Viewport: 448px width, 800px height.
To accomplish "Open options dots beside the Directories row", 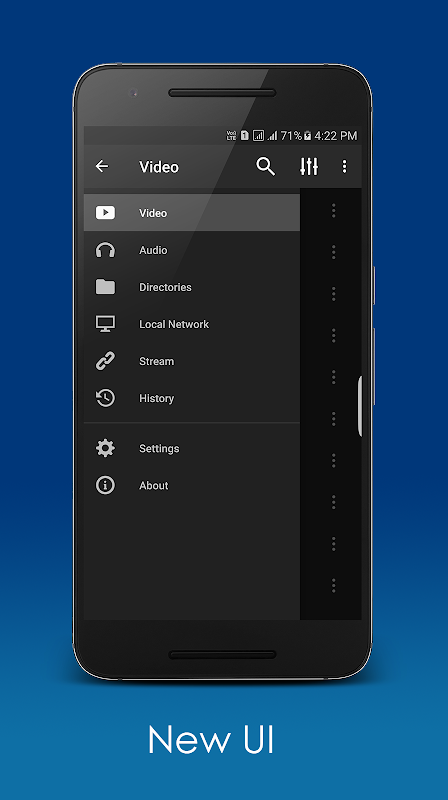I will (x=334, y=294).
